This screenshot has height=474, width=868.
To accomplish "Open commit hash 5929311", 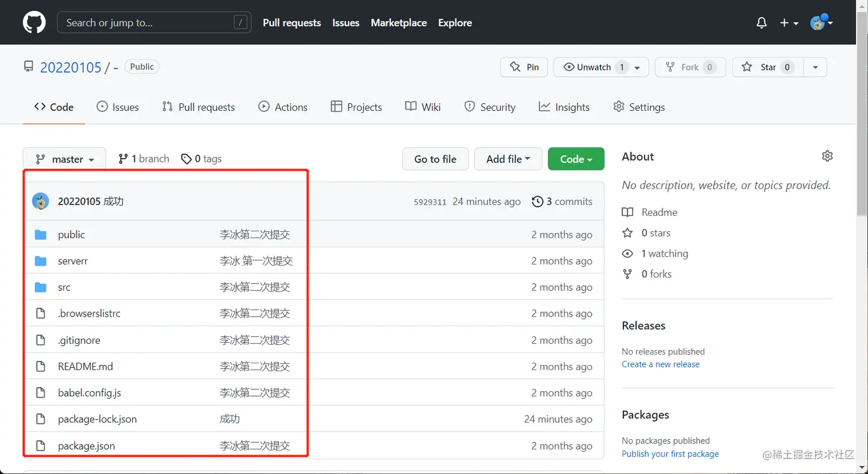I will (430, 202).
